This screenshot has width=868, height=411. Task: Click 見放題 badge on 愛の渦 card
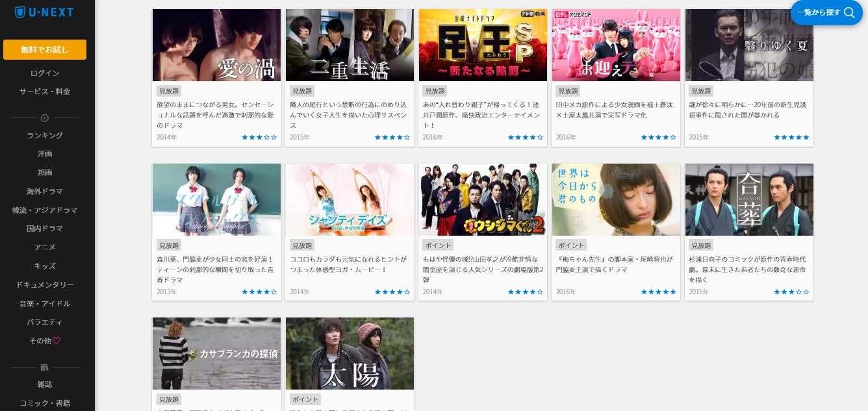169,91
